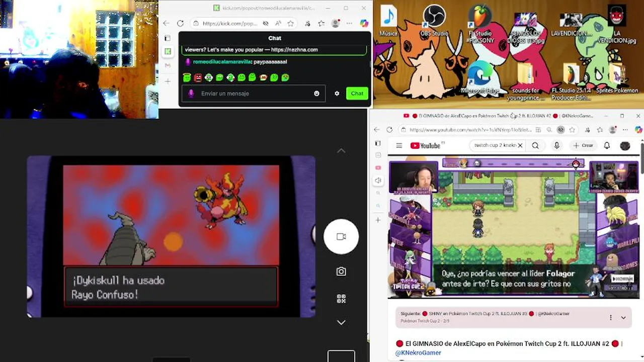
Task: Click YouTube window URL address bar
Action: coord(470,130)
